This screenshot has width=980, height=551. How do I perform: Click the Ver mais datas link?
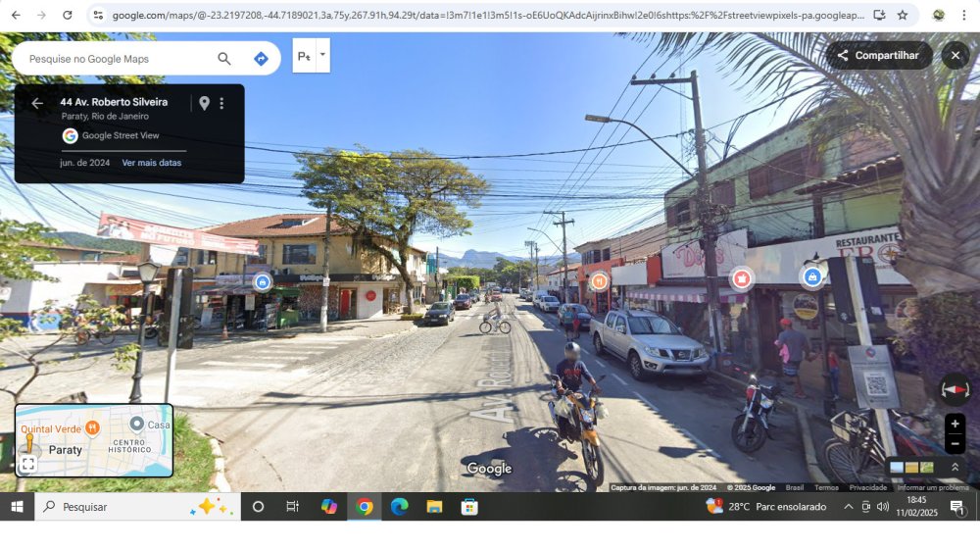[151, 163]
